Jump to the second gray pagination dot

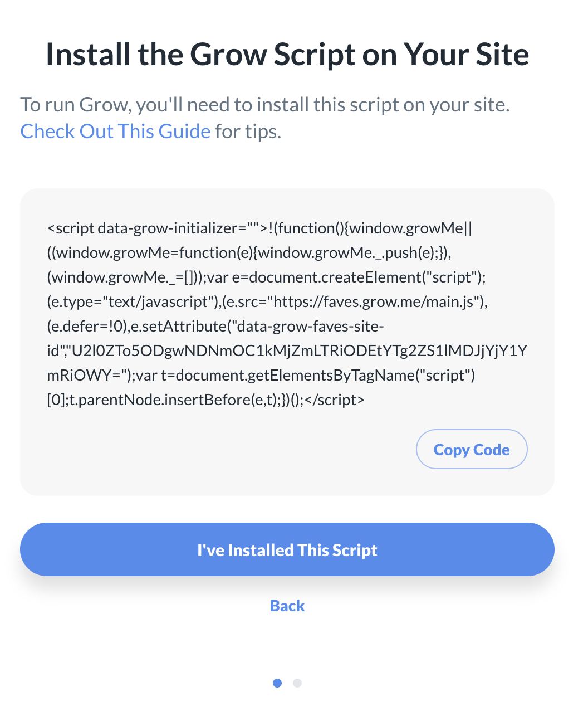[x=297, y=683]
